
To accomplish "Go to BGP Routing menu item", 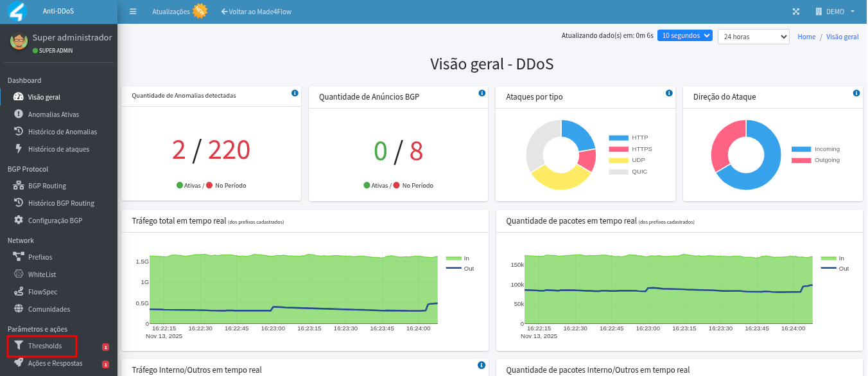I will pos(47,186).
